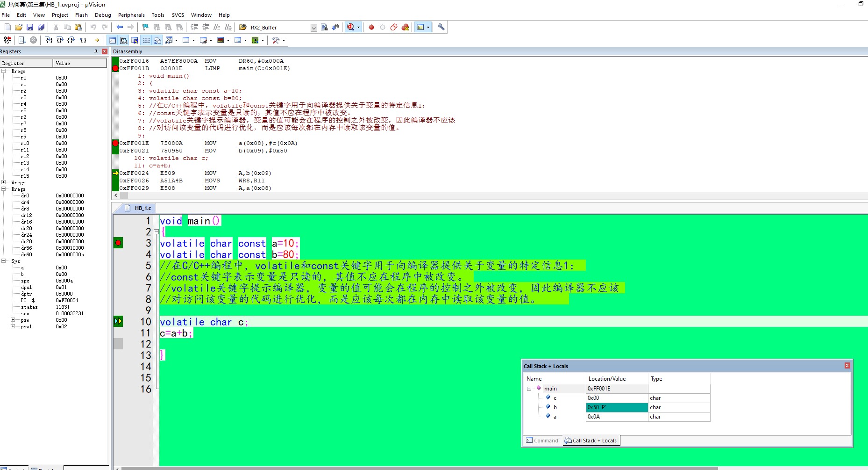
Task: Open the Configuration wrench icon
Action: point(441,27)
